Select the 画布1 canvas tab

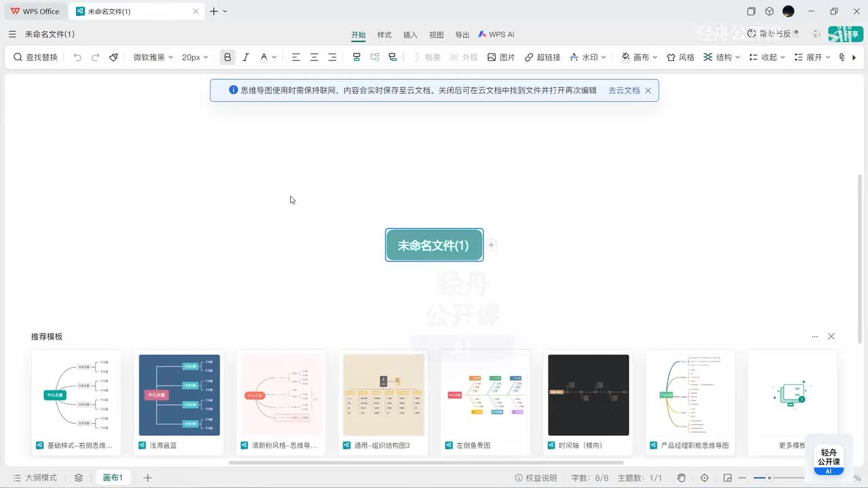tap(113, 478)
